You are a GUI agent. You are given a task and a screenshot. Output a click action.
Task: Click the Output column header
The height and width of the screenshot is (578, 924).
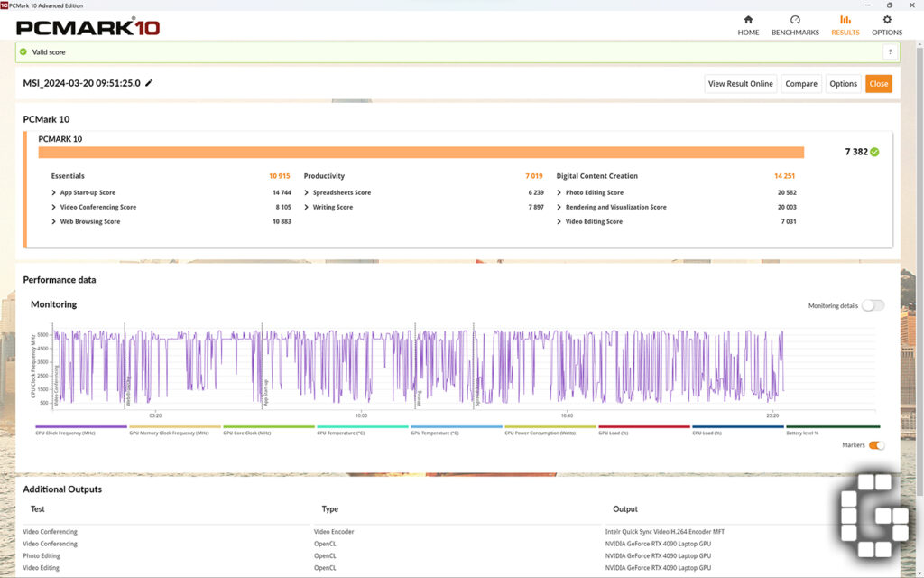[x=625, y=509]
